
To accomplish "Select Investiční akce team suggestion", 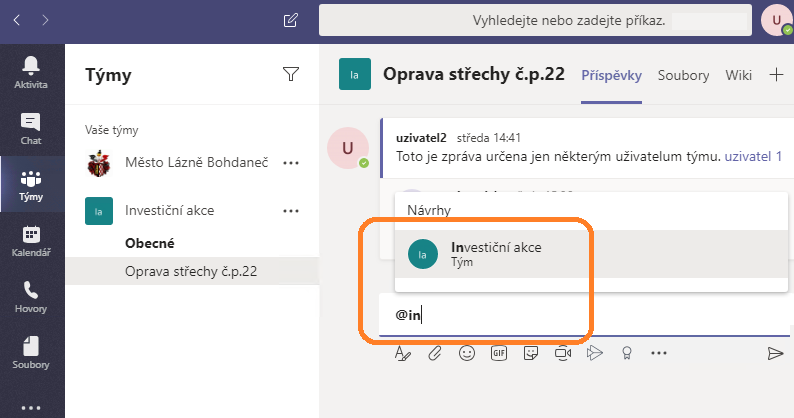I will tap(591, 254).
